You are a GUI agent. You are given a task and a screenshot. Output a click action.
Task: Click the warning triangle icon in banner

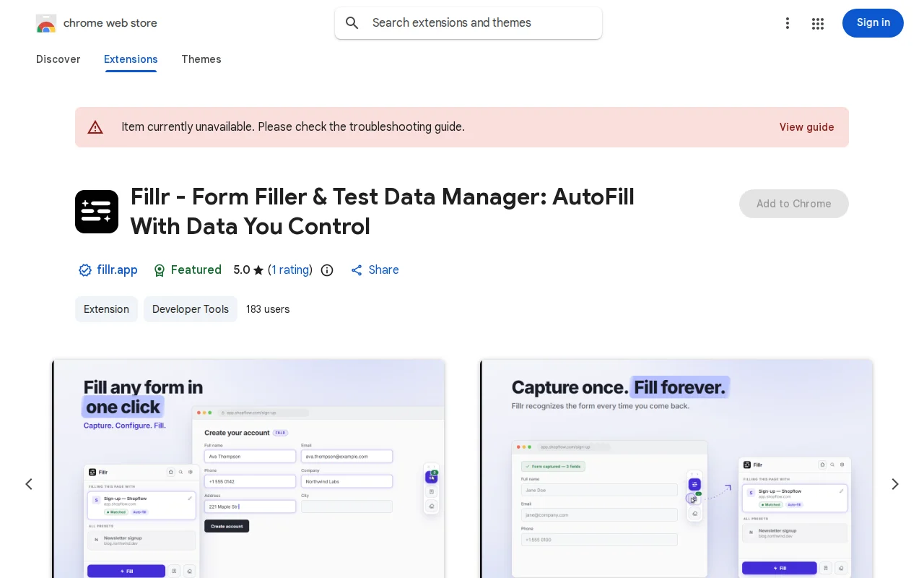(x=95, y=127)
